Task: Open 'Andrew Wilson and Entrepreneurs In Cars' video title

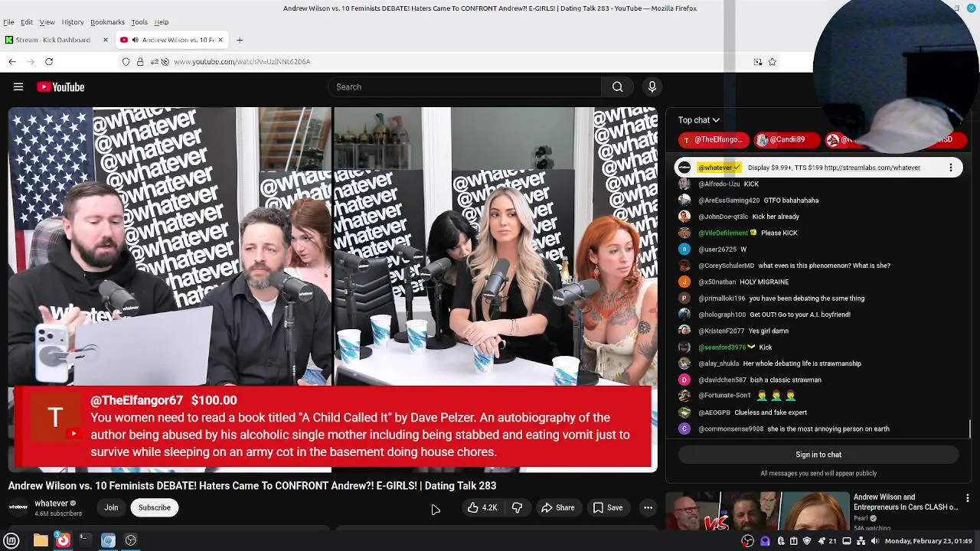Action: 906,502
